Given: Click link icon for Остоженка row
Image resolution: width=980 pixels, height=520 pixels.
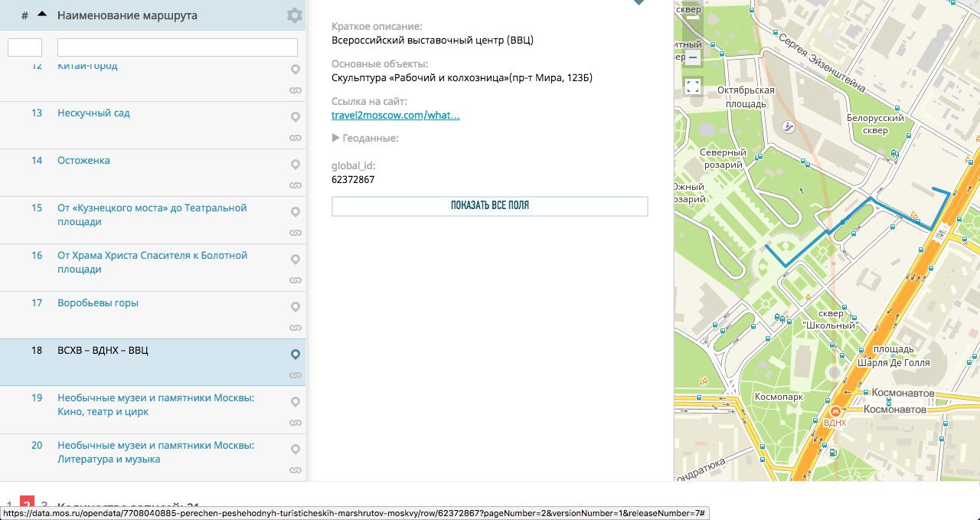Looking at the screenshot, I should point(296,185).
